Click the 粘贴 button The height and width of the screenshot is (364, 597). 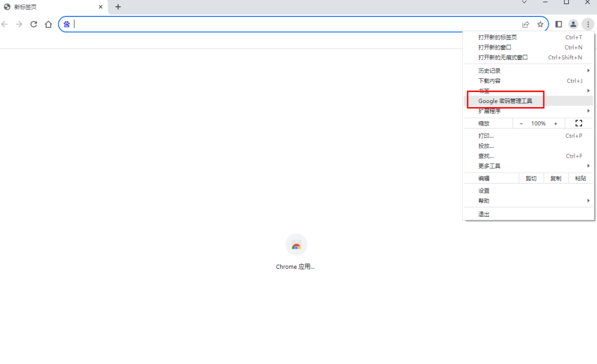point(581,178)
